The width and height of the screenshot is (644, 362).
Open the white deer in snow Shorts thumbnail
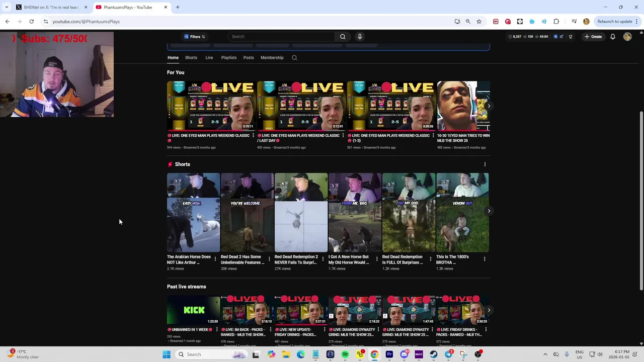(301, 212)
